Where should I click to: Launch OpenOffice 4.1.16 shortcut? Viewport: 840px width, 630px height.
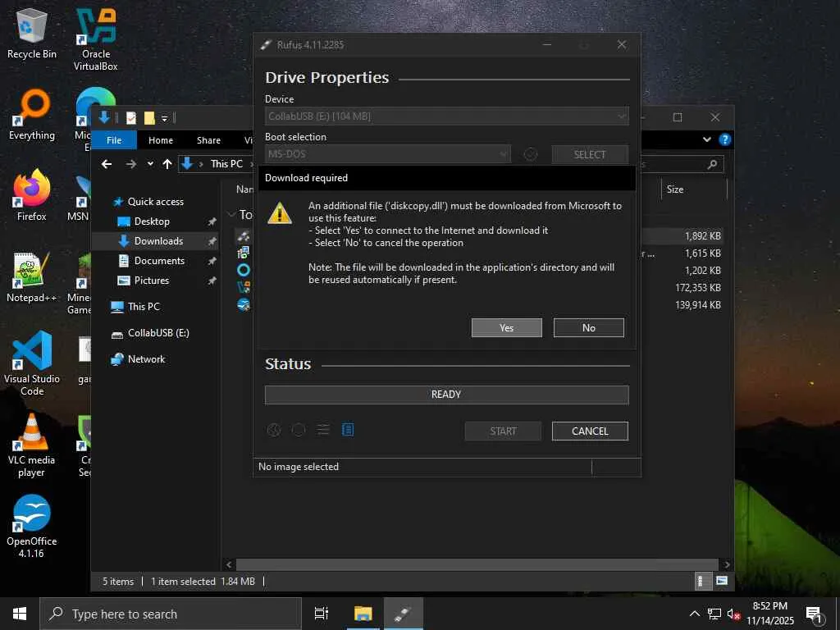point(32,527)
